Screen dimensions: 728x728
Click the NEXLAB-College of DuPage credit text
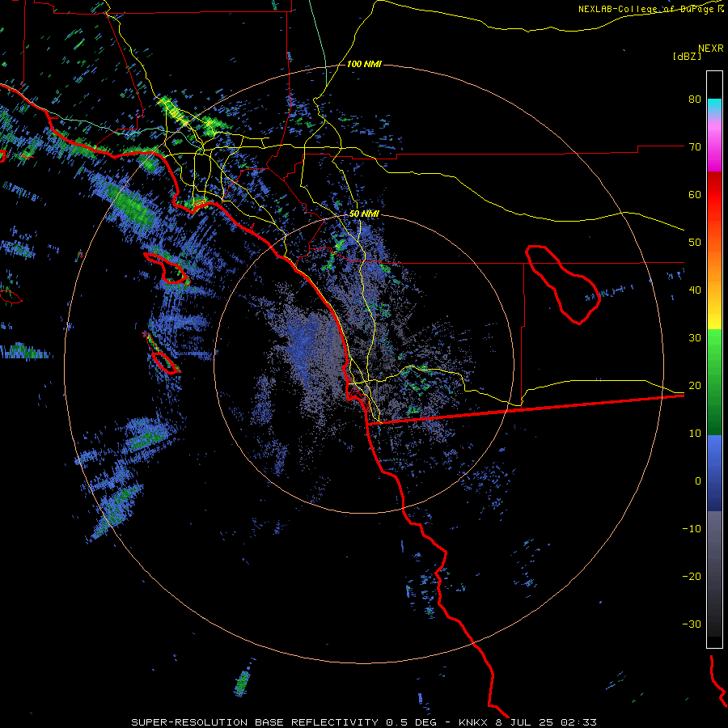(x=651, y=9)
